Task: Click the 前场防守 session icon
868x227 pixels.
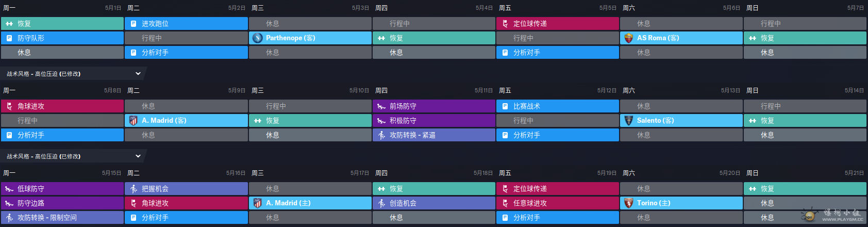Action: click(x=381, y=106)
